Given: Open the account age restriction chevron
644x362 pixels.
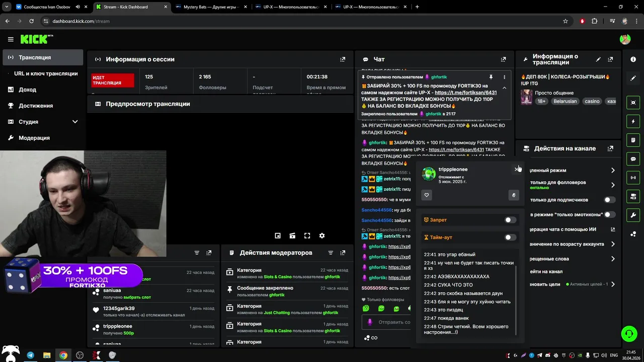Looking at the screenshot, I should [x=613, y=244].
